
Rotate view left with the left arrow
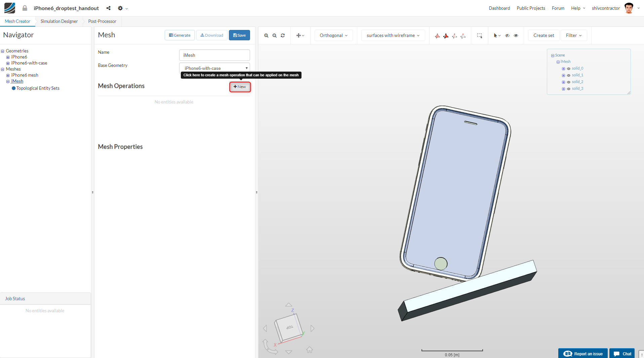(265, 328)
